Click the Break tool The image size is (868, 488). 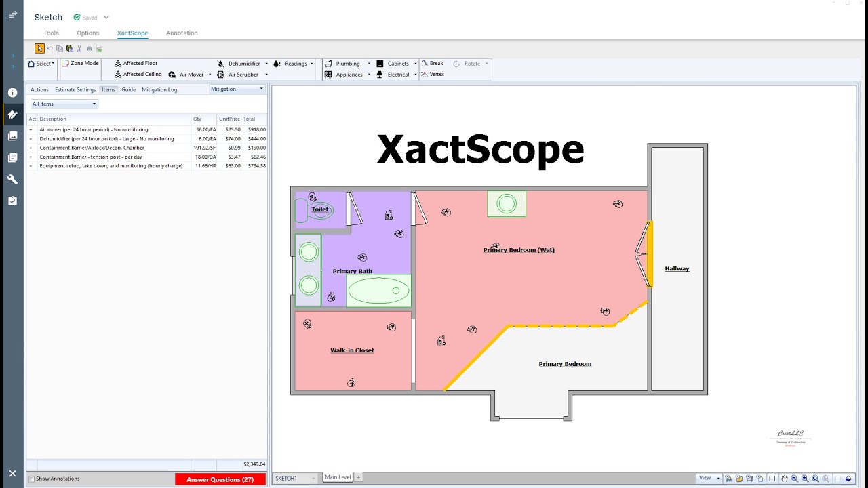coord(432,63)
